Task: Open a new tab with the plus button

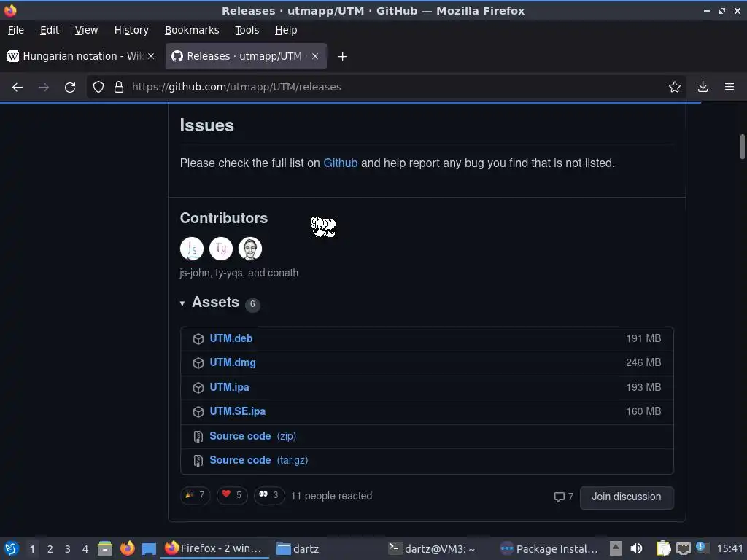Action: click(x=342, y=57)
